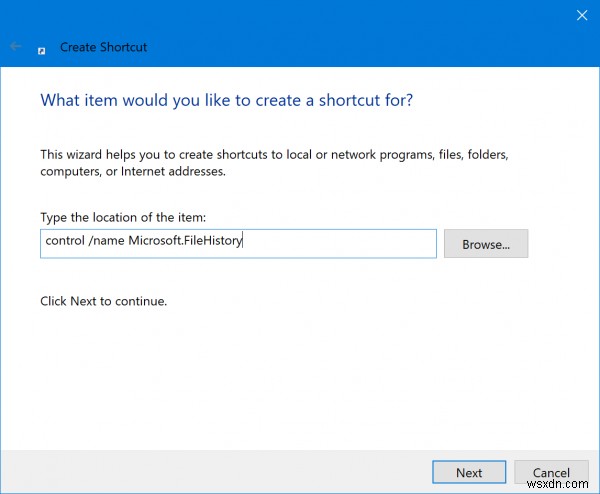Click the "Create Shortcut" window title text

(104, 47)
